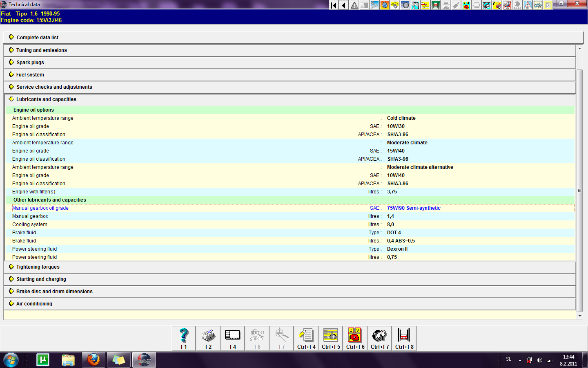Click the Dexron II power steering value
The width and height of the screenshot is (588, 368).
click(397, 249)
